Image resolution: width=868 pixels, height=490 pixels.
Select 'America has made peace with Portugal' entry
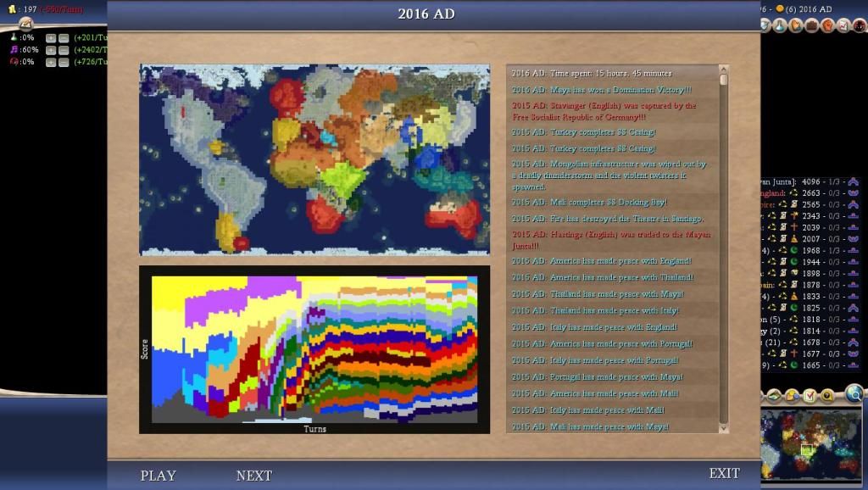click(x=612, y=344)
